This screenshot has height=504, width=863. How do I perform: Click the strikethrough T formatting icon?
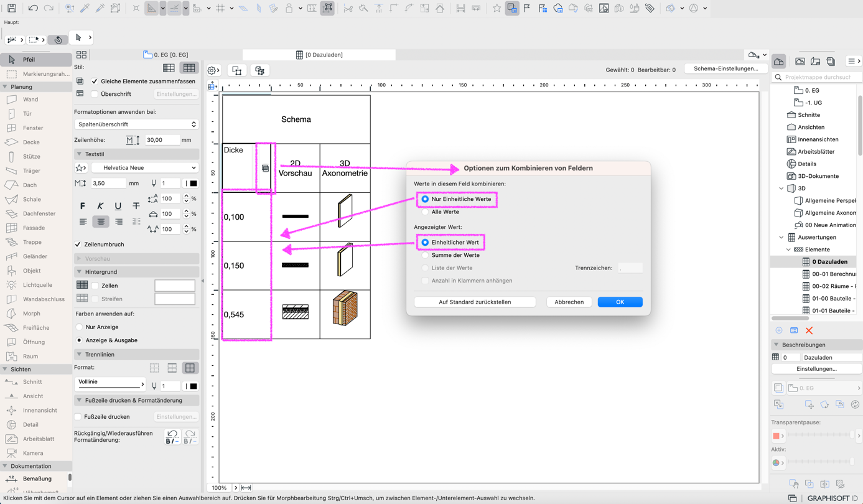[x=136, y=206]
